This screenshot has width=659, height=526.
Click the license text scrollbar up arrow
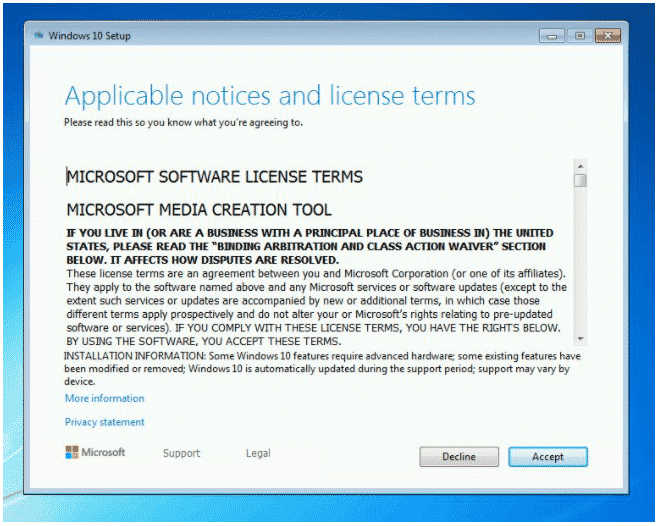580,166
